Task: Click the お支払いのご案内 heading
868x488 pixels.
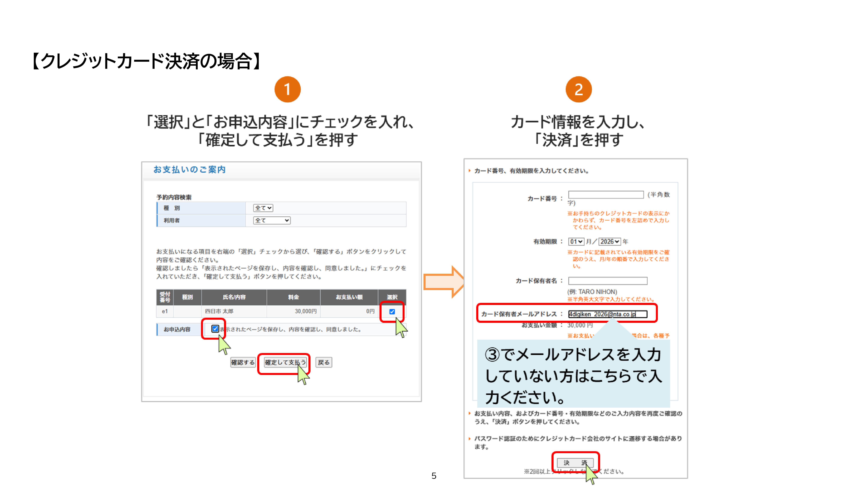Action: pyautogui.click(x=189, y=169)
